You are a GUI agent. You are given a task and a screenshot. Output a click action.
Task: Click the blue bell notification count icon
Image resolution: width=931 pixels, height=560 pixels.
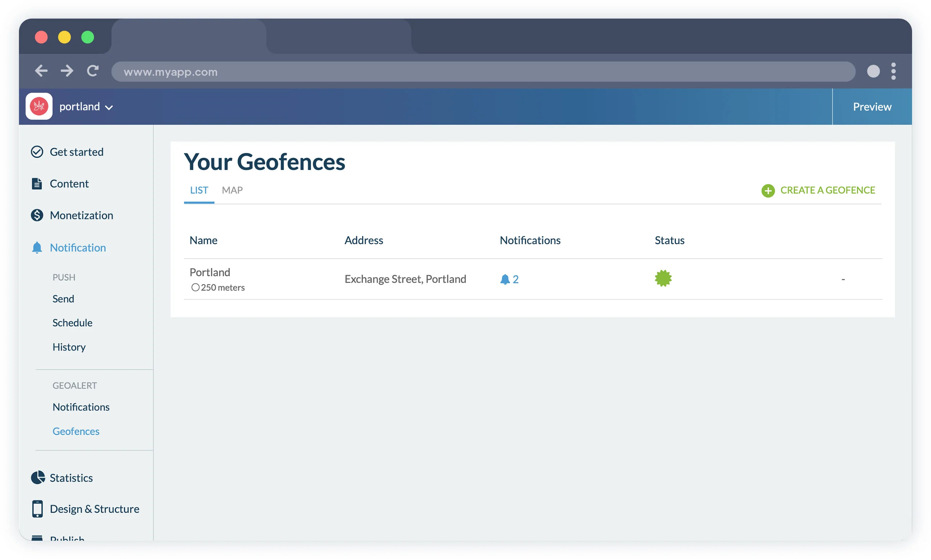(504, 279)
